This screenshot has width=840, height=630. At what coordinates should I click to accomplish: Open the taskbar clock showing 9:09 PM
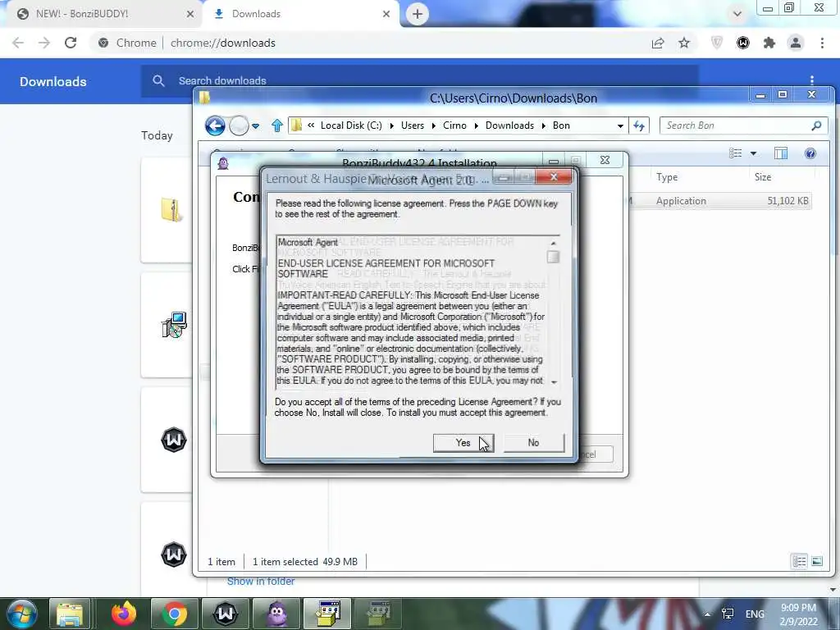(x=799, y=614)
